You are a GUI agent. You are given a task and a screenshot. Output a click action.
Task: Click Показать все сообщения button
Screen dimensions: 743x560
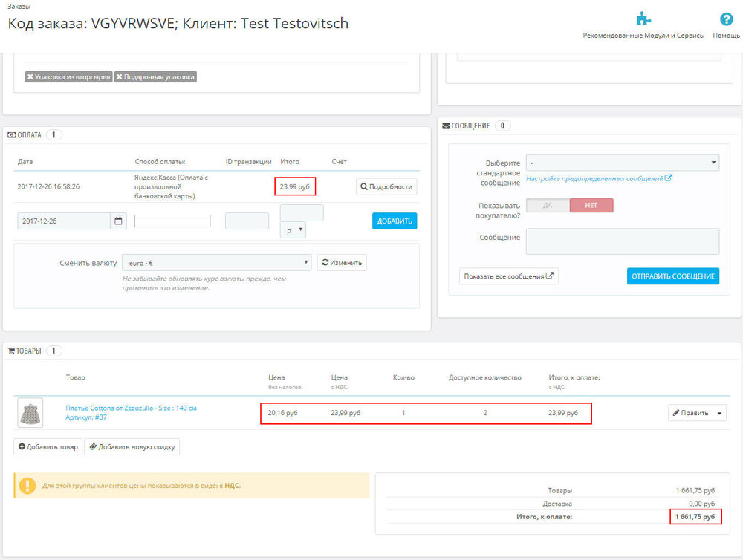point(508,276)
